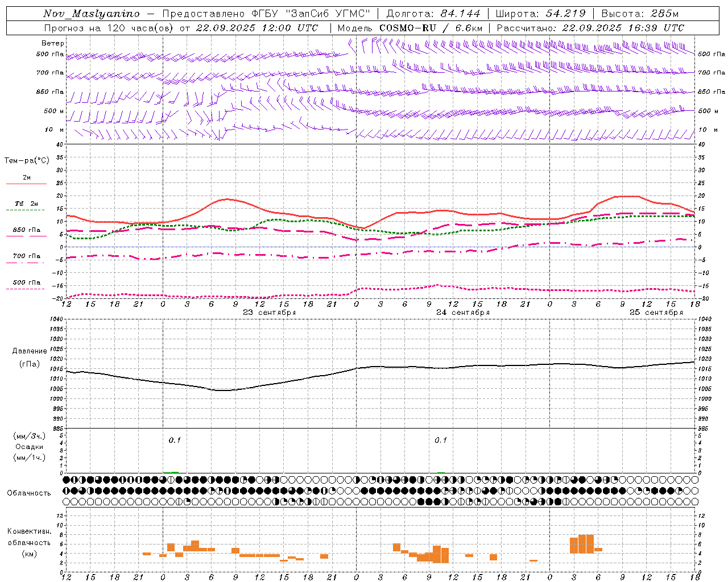Click '500 гПа' in temperature legend

[x=27, y=282]
